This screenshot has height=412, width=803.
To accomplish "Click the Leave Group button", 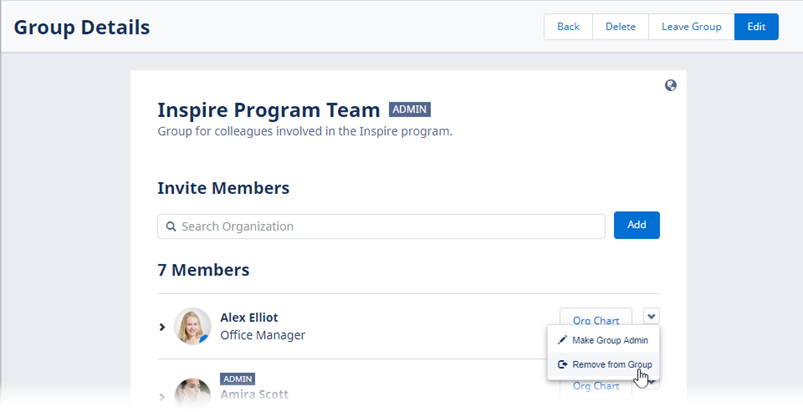I will click(691, 27).
